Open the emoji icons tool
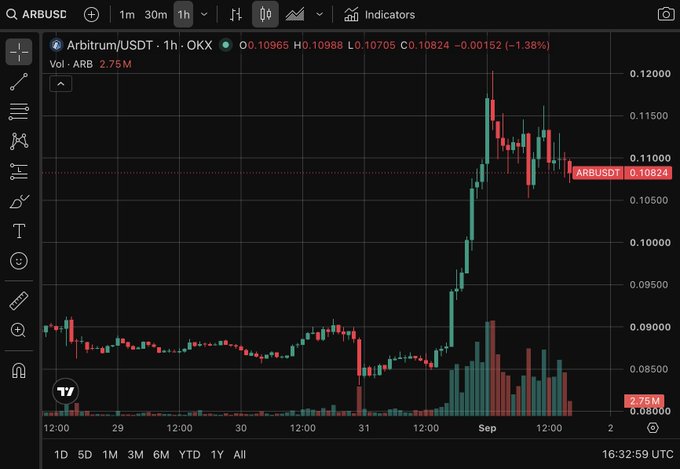 point(19,261)
